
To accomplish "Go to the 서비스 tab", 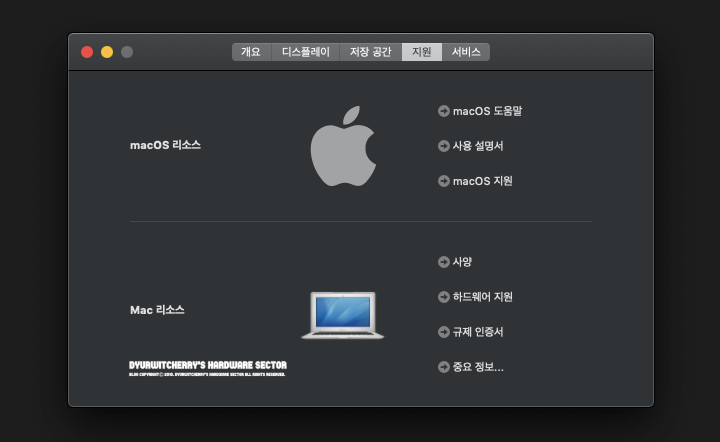I will pyautogui.click(x=466, y=52).
